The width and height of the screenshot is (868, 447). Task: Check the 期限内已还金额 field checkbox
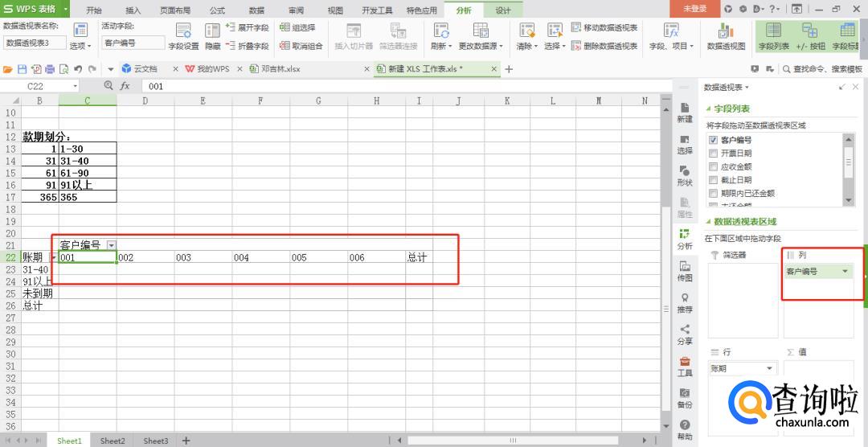coord(713,193)
